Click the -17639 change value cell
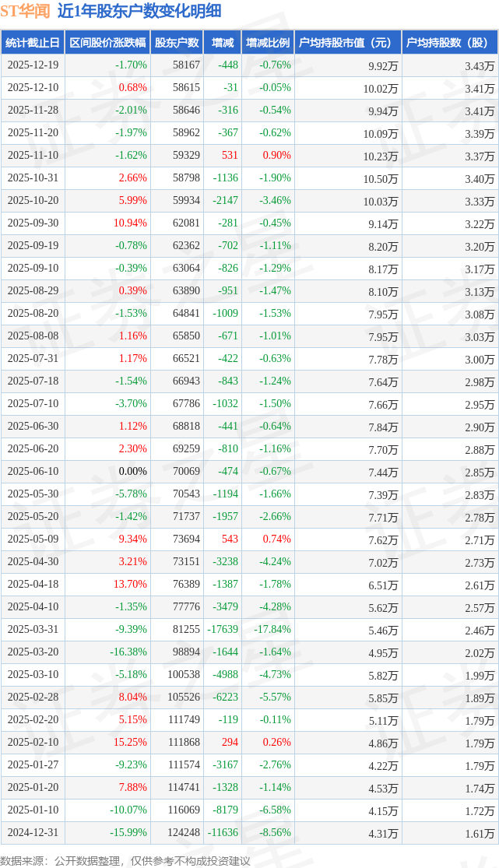The image size is (499, 868). tap(222, 630)
